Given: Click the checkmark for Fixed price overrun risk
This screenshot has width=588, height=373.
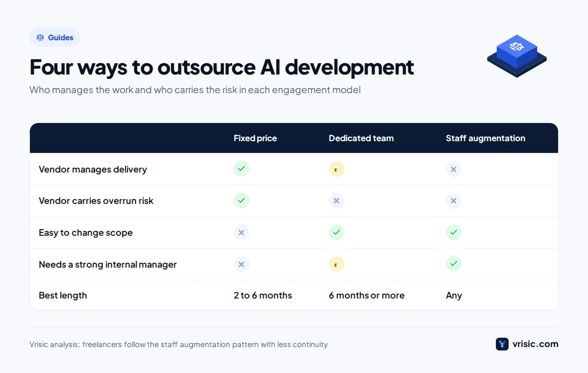Looking at the screenshot, I should [x=241, y=200].
